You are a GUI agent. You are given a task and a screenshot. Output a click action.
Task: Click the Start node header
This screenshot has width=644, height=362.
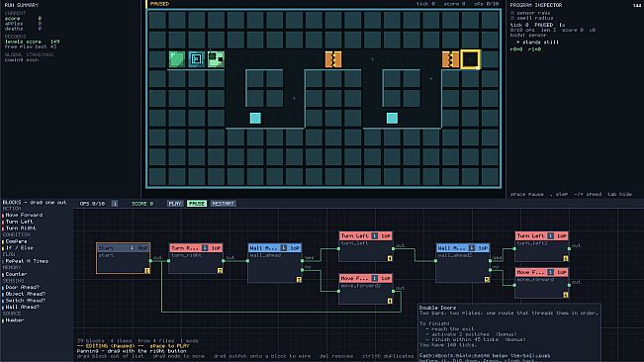click(x=124, y=248)
